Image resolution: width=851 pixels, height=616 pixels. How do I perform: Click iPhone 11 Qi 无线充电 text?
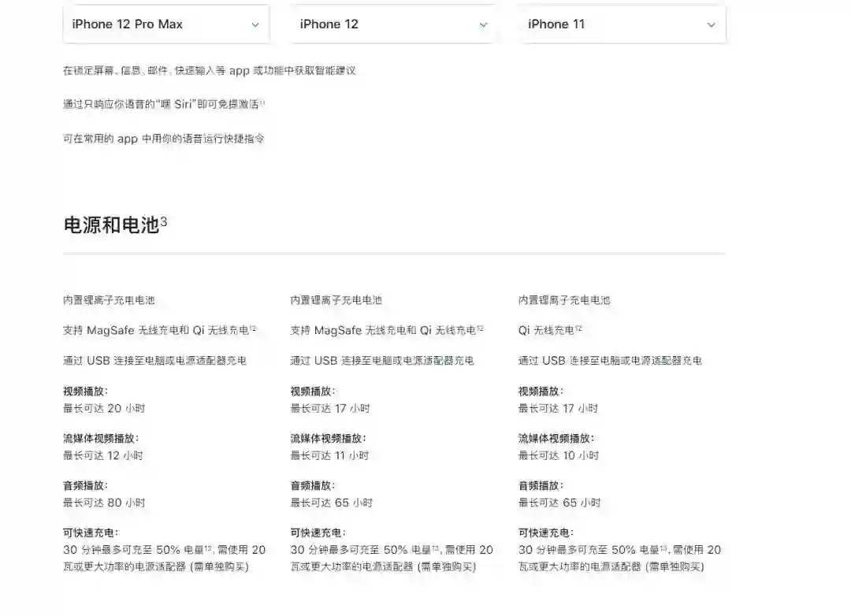point(550,330)
